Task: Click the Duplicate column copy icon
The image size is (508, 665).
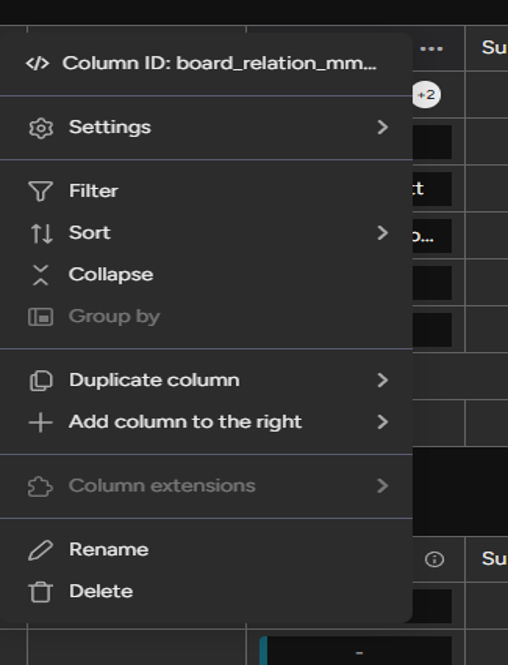Action: click(41, 380)
